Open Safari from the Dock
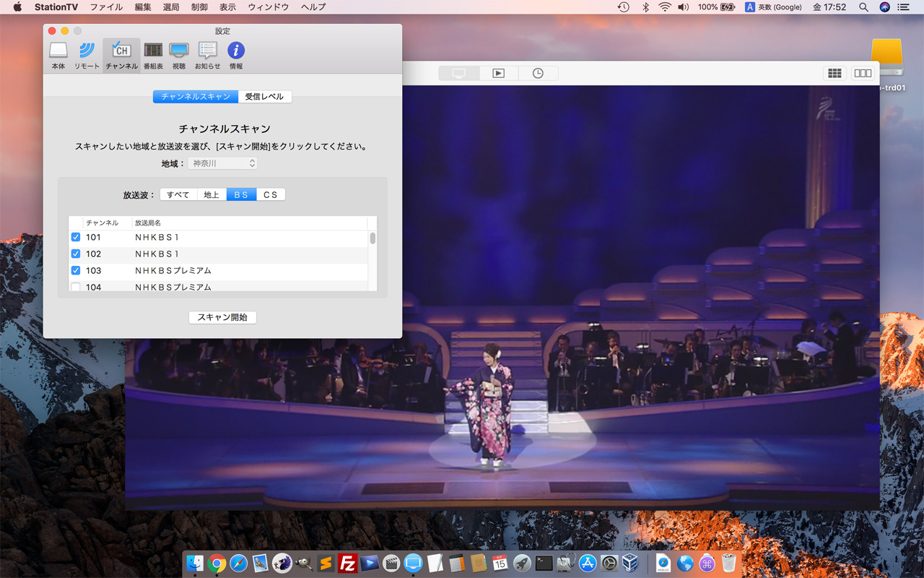The height and width of the screenshot is (578, 924). pyautogui.click(x=238, y=564)
